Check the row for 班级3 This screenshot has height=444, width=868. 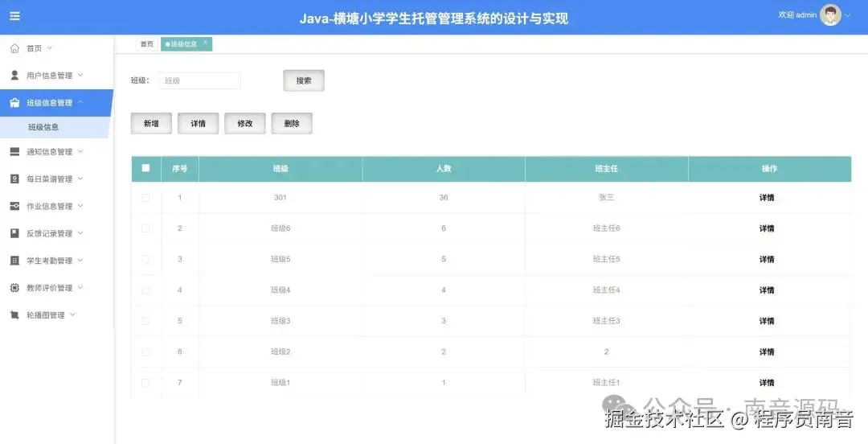coord(145,321)
